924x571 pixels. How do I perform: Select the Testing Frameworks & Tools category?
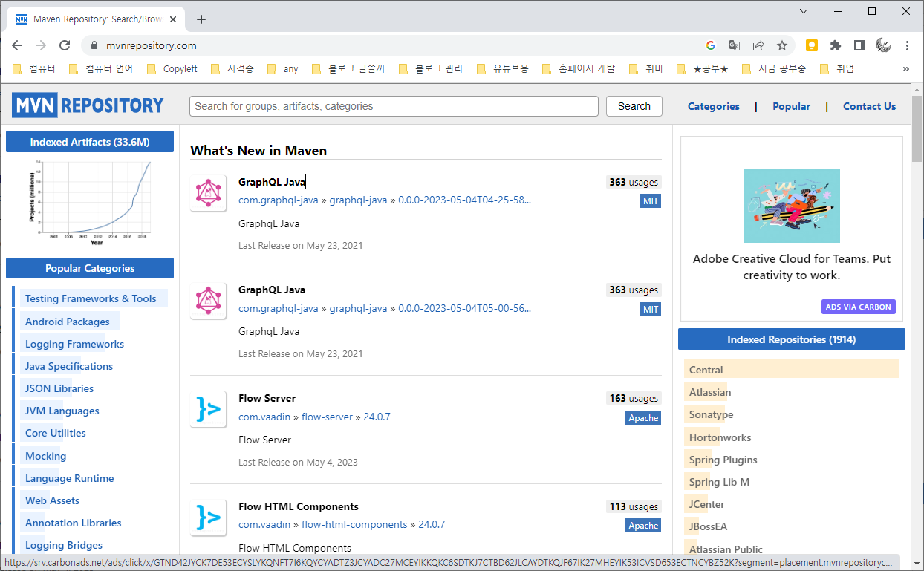91,298
